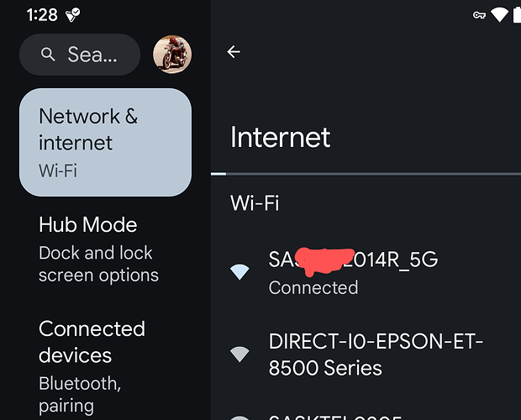Tap the Wi-Fi section label
The width and height of the screenshot is (521, 420).
pyautogui.click(x=255, y=202)
